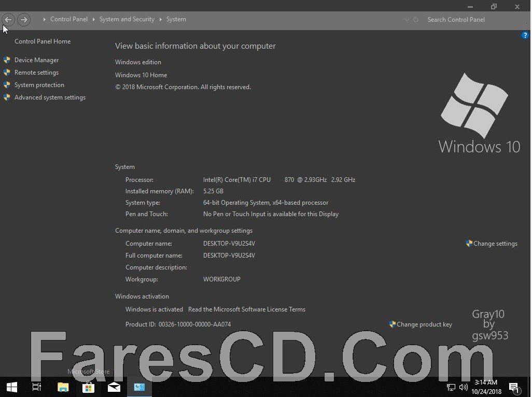Viewport: 532px width, 397px height.
Task: Click the shield icon beside Advanced system settings
Action: [x=7, y=97]
